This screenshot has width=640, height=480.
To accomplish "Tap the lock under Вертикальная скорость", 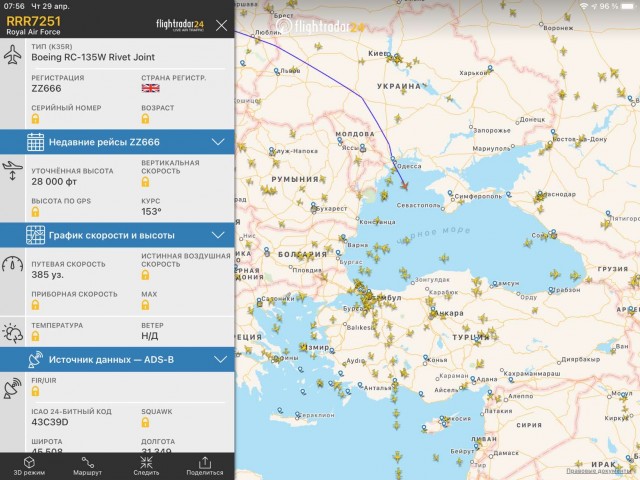I will click(145, 182).
